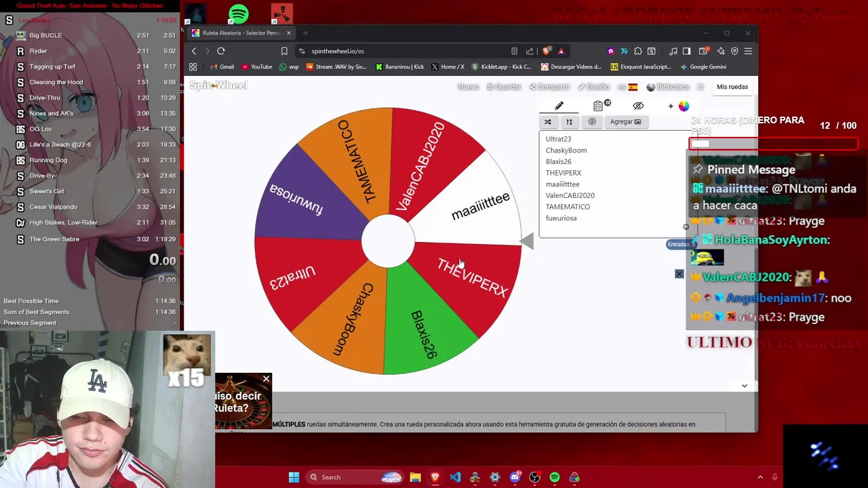Viewport: 868px width, 488px height.
Task: Open the browser extensions puzzle icon
Action: 638,51
